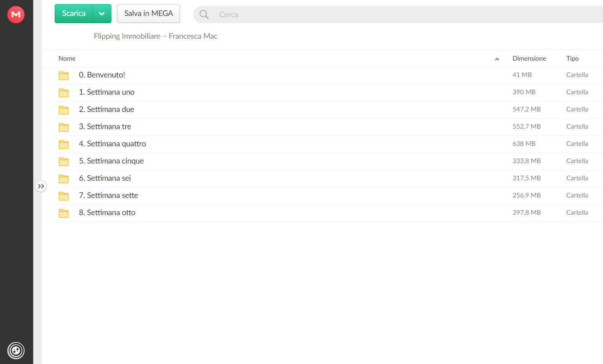Click the Salva in MEGA button
603x364 pixels.
(x=148, y=14)
